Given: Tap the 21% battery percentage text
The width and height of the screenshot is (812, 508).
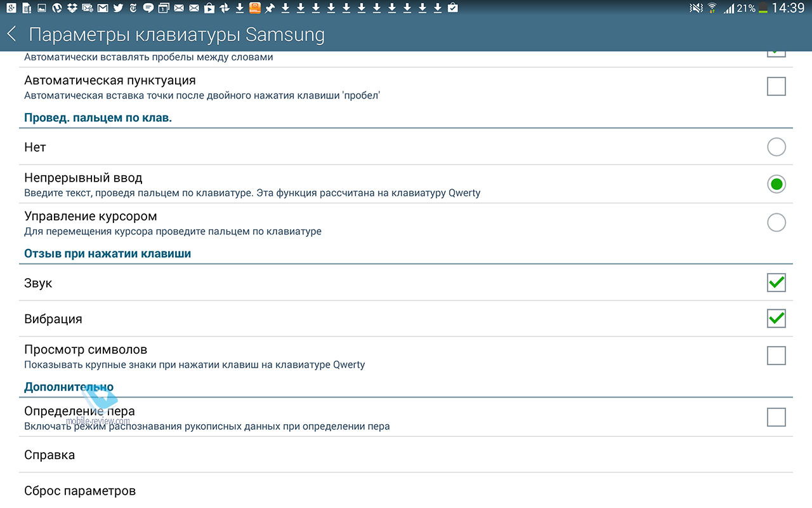Looking at the screenshot, I should point(746,9).
